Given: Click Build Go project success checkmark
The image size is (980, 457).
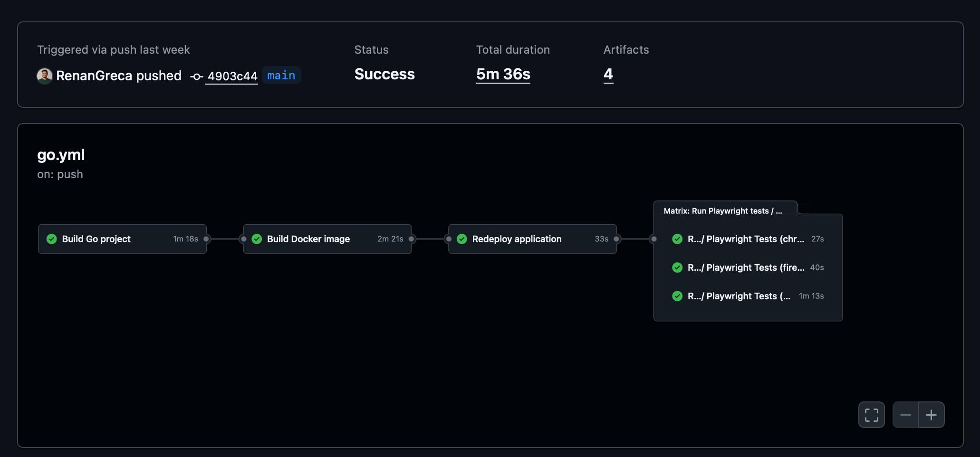Looking at the screenshot, I should coord(52,239).
